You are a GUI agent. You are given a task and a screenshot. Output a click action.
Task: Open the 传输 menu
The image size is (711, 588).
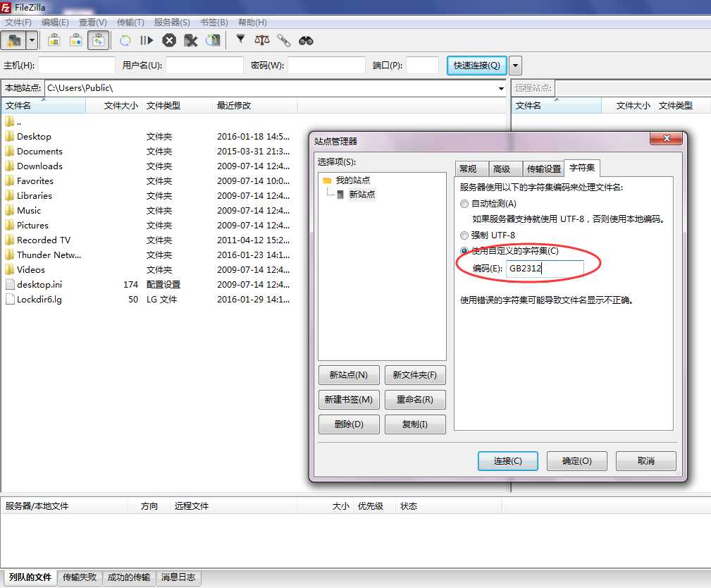[x=130, y=23]
